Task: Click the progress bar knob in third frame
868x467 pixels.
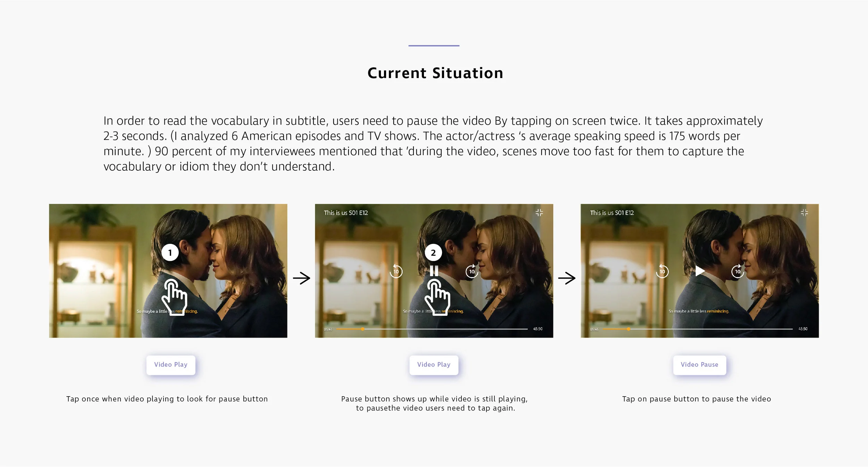Action: pyautogui.click(x=628, y=329)
